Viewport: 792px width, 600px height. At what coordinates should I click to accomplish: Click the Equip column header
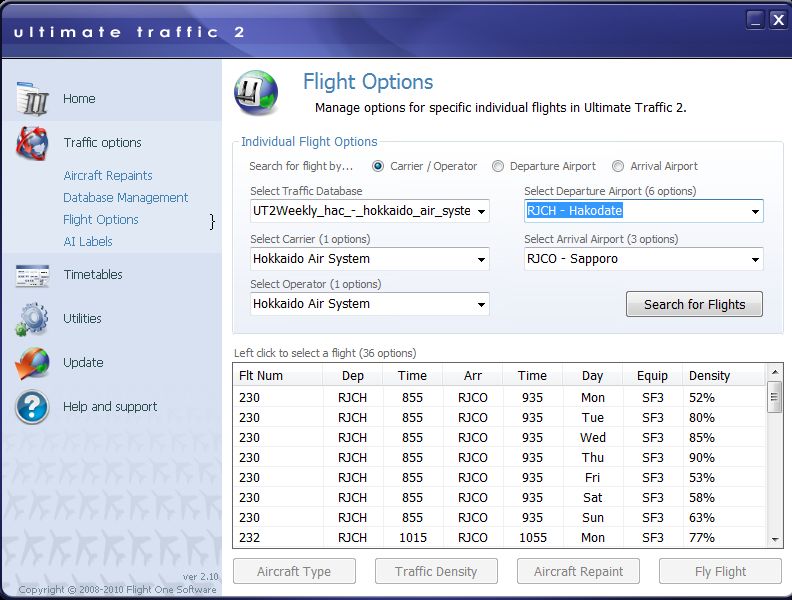(x=652, y=376)
